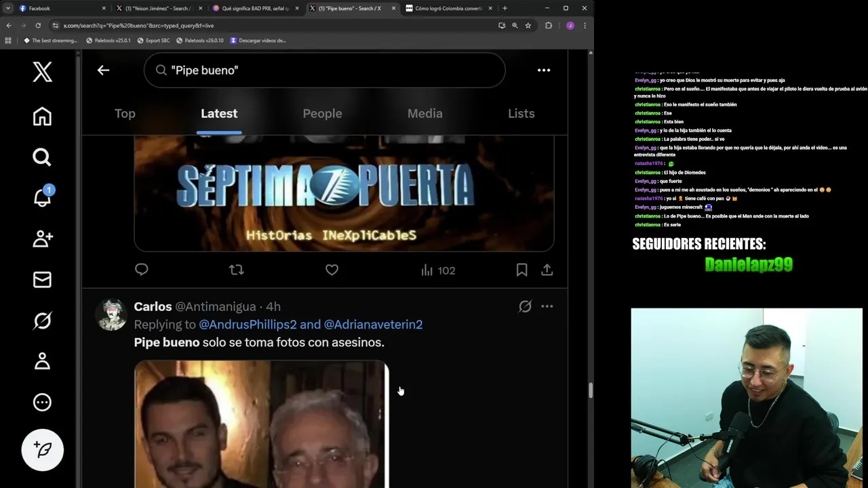Open the Profile person icon
868x488 pixels.
[42, 361]
